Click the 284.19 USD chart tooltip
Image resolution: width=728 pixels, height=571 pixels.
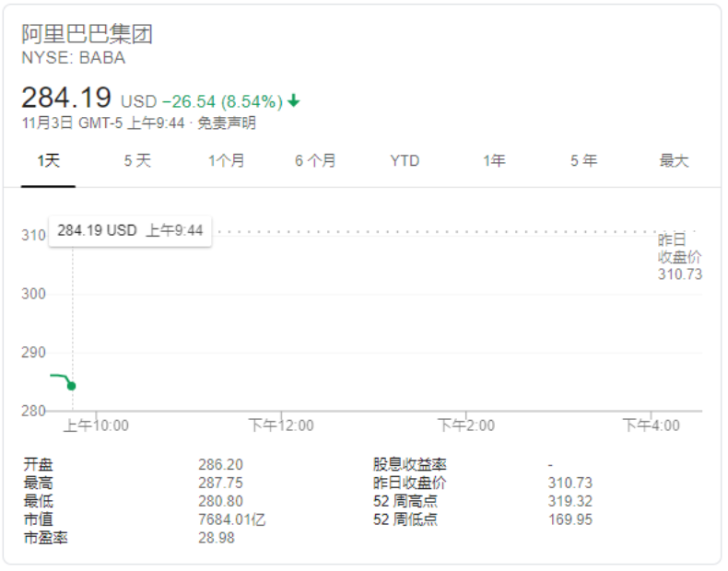(x=130, y=230)
